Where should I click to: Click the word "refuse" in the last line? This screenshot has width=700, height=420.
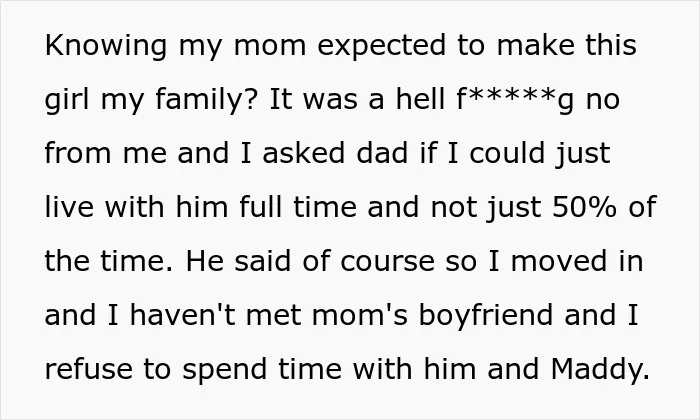[89, 369]
